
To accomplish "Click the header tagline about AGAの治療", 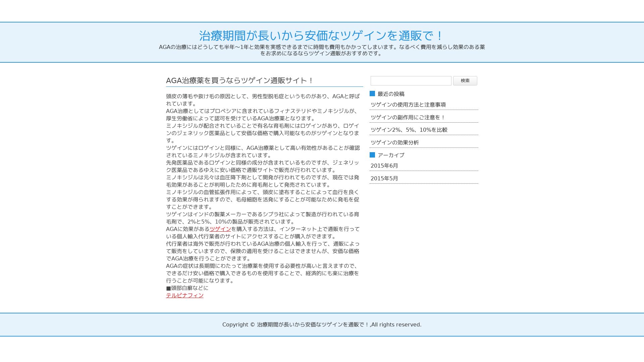I will click(321, 50).
